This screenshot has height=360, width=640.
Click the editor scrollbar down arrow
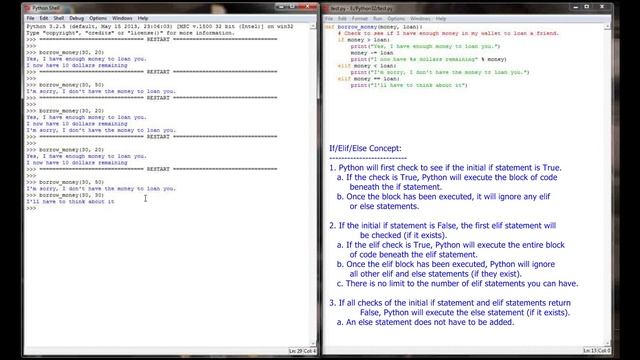[607, 344]
